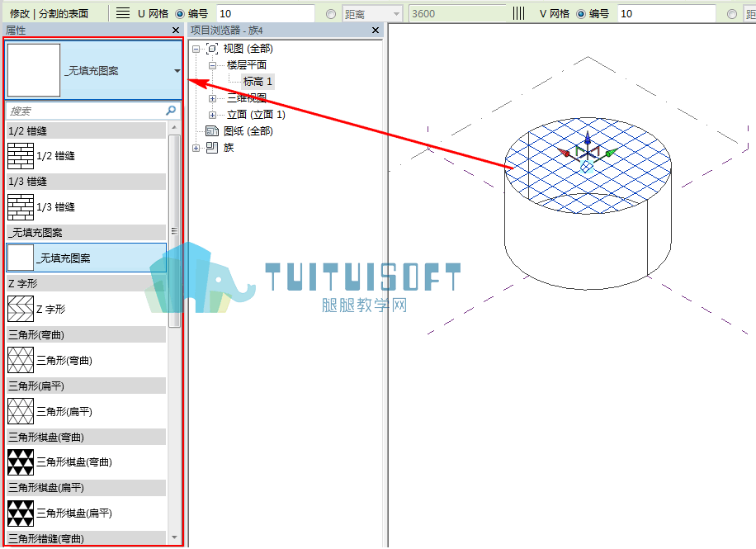The height and width of the screenshot is (549, 756).
Task: Select the 1/3 错缝 brick pattern
Action: coord(87,207)
